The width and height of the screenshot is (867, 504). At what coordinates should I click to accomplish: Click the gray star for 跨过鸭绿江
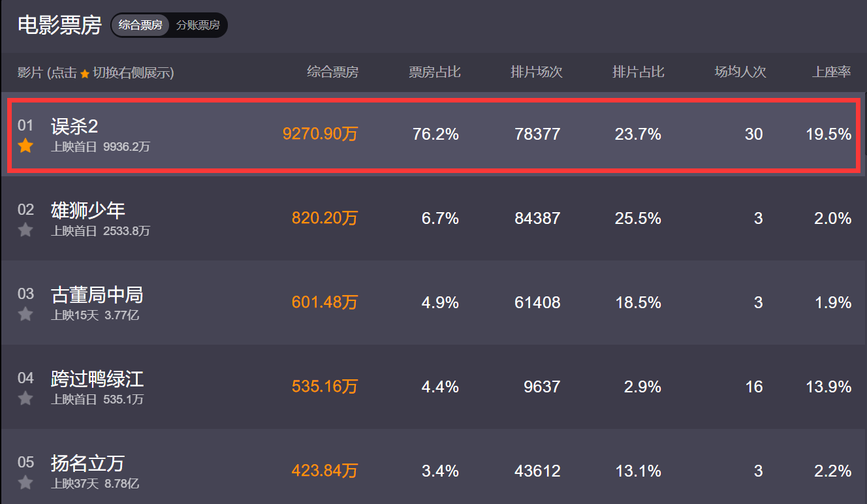click(x=25, y=398)
